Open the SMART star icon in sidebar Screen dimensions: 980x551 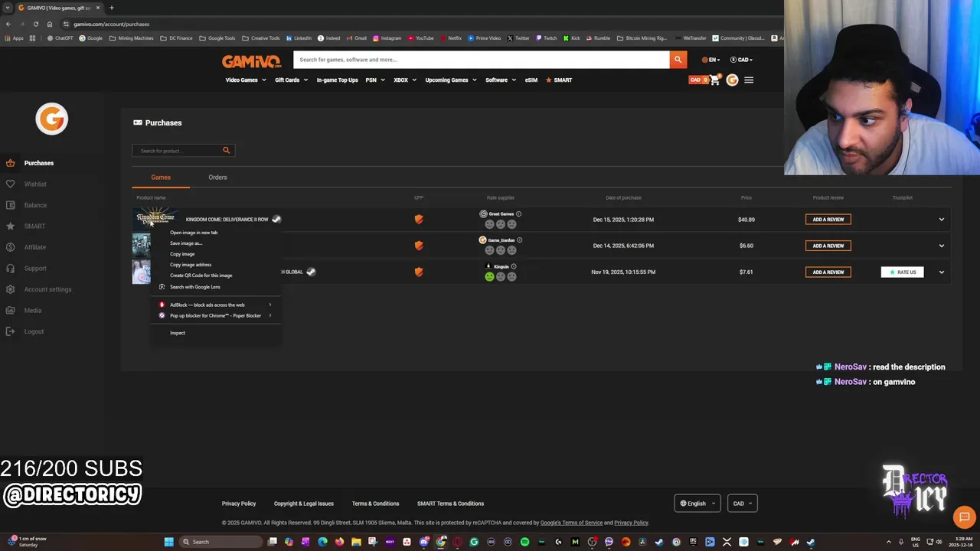coord(10,227)
